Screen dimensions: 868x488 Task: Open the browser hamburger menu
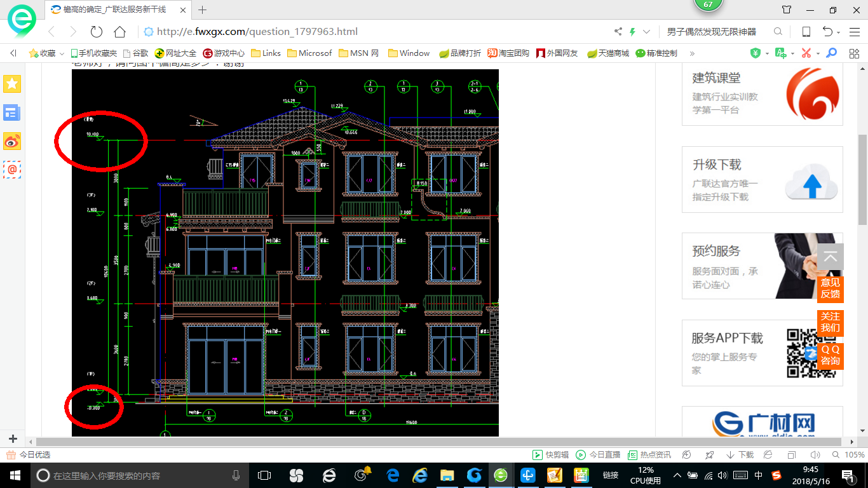tap(853, 32)
